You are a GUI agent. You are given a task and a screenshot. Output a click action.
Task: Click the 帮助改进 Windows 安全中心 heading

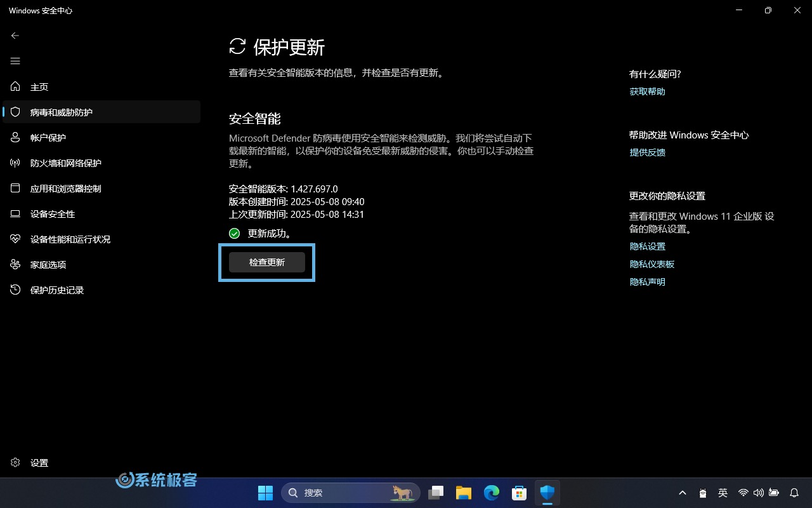(x=689, y=135)
